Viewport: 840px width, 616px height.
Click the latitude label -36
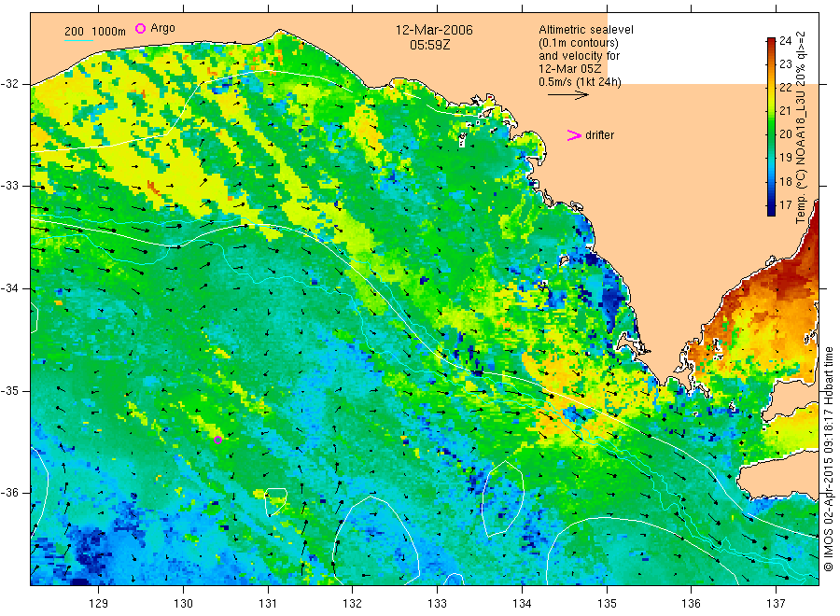9,493
